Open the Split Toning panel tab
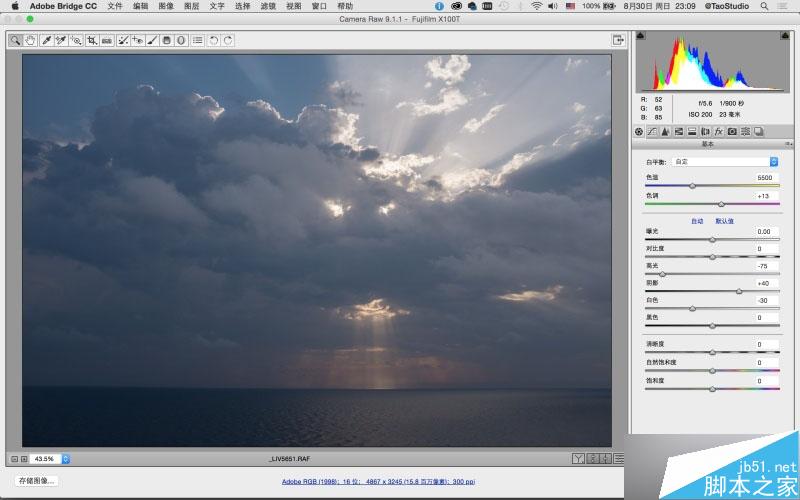The width and height of the screenshot is (800, 500). pyautogui.click(x=692, y=132)
